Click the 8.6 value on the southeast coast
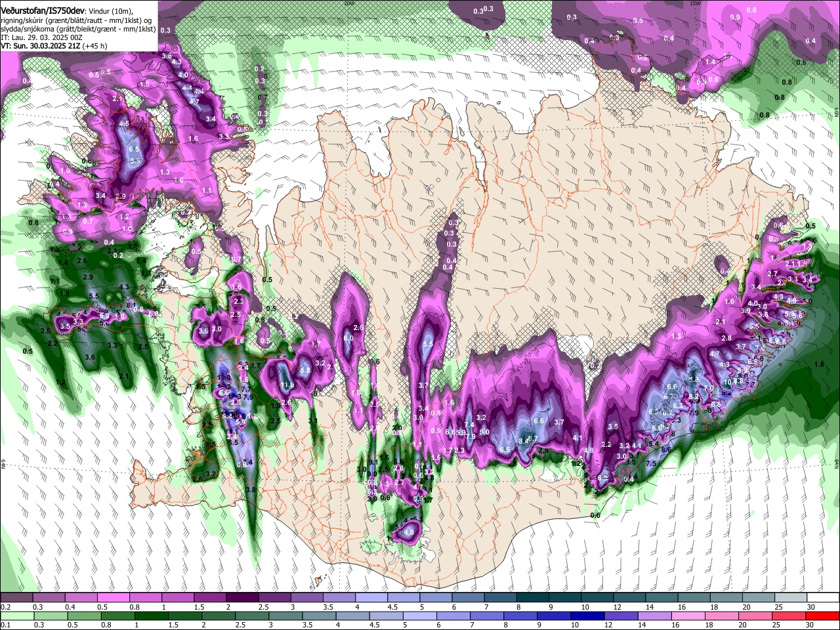This screenshot has width=840, height=630. 665,450
